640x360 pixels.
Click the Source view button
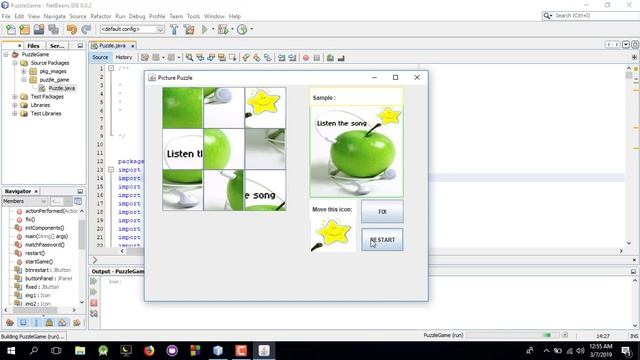[x=100, y=58]
